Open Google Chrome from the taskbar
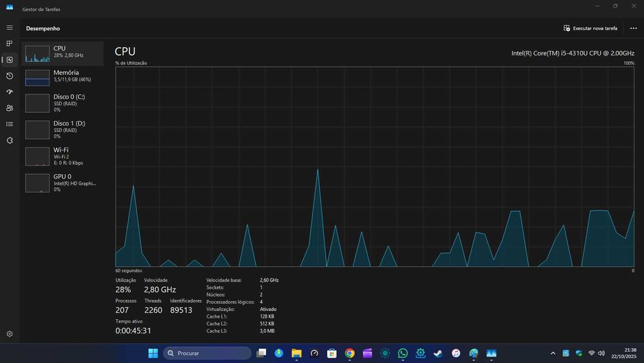This screenshot has height=363, width=644. point(350,353)
